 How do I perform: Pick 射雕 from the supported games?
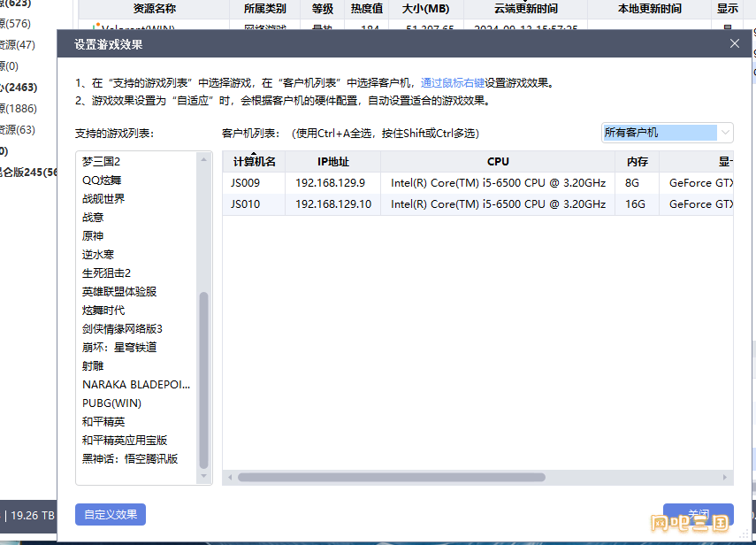pyautogui.click(x=93, y=366)
